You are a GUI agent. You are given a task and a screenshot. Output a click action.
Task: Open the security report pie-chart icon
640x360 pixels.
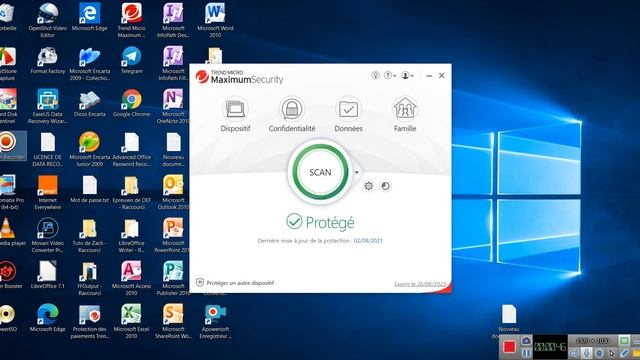[x=385, y=186]
